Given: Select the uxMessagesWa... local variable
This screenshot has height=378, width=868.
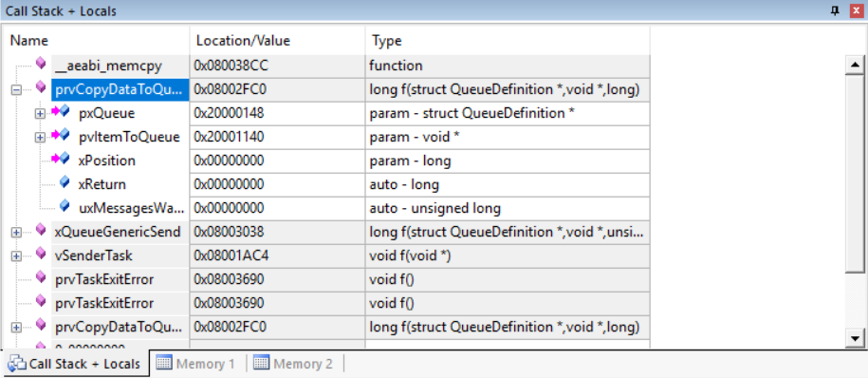Looking at the screenshot, I should point(132,208).
